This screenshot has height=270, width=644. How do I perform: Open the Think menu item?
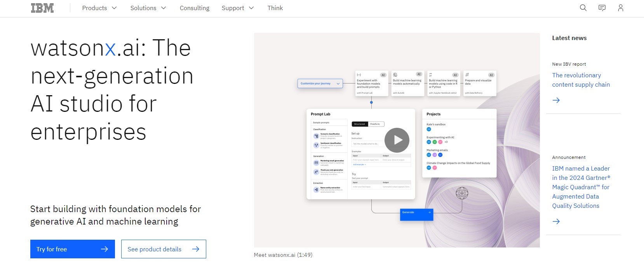tap(275, 8)
